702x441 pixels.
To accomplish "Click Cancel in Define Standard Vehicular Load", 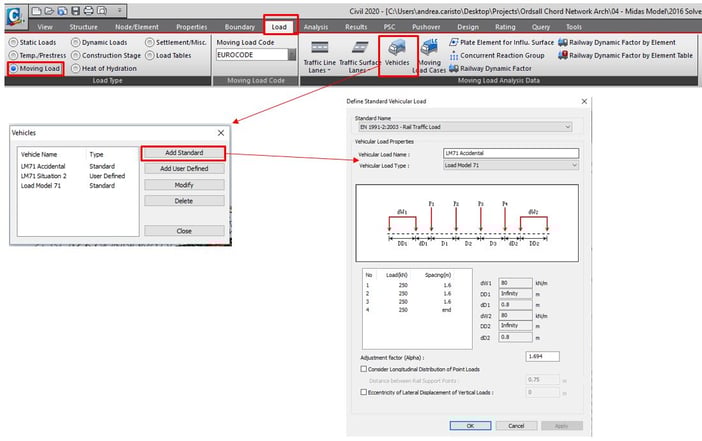I will [516, 426].
